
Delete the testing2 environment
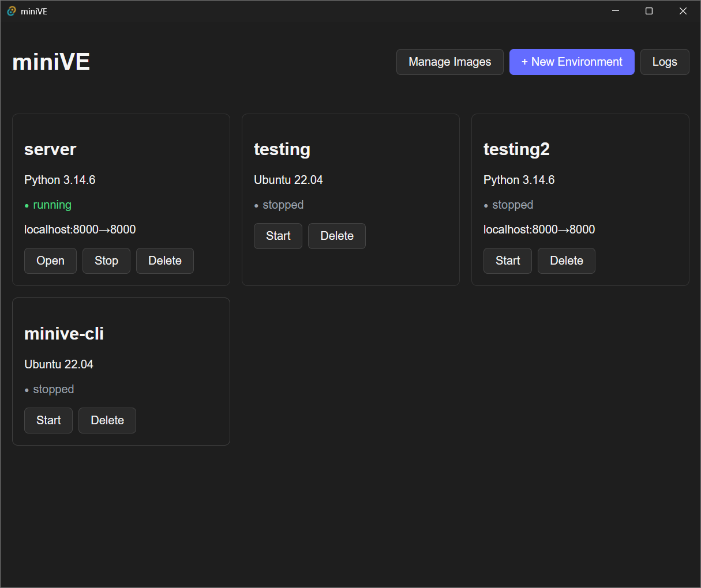tap(567, 261)
